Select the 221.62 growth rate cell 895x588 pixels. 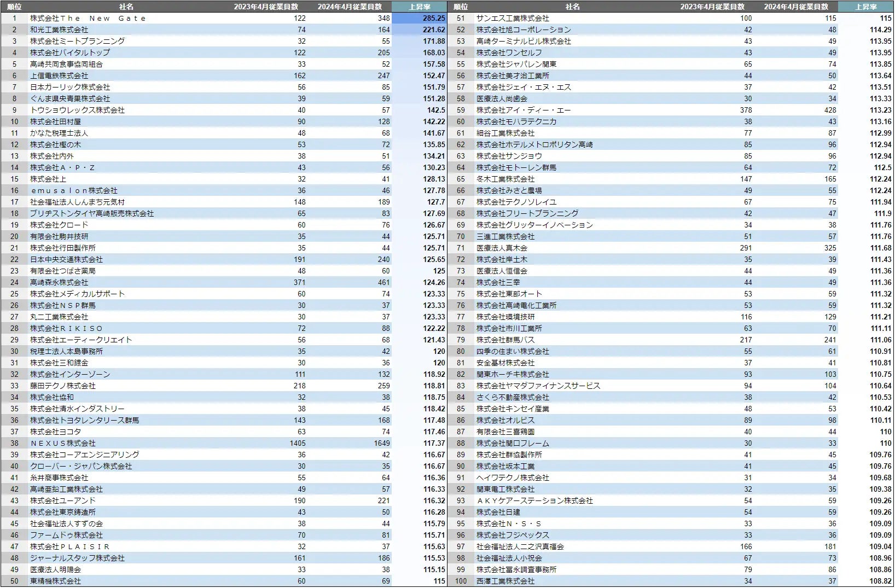434,30
